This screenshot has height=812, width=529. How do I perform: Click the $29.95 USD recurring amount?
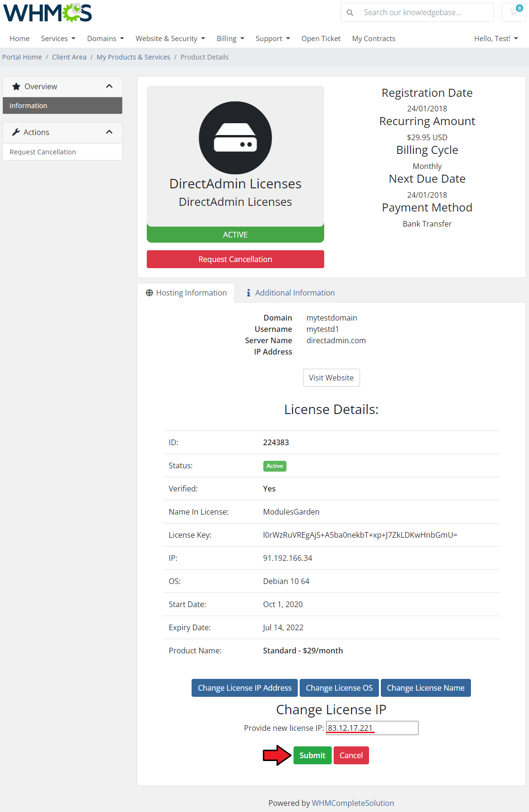tap(427, 137)
